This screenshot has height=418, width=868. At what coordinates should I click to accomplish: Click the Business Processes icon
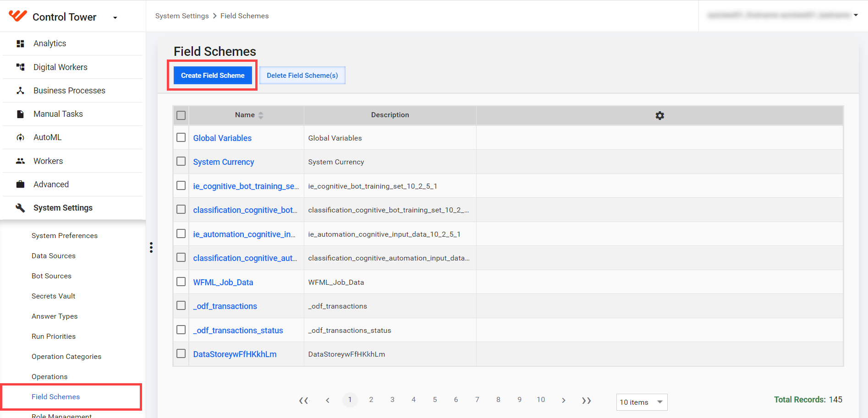[20, 91]
